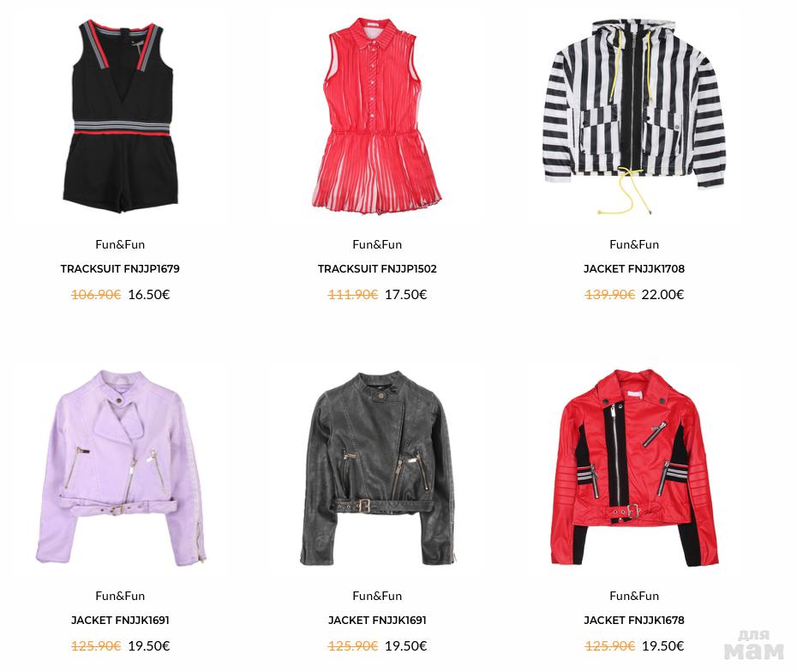
Task: Select the JACKET FNJJK1708 title
Action: [x=634, y=269]
